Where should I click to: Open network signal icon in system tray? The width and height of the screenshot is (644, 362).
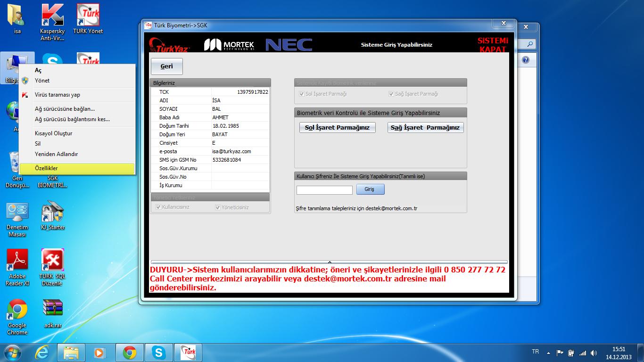(x=583, y=353)
